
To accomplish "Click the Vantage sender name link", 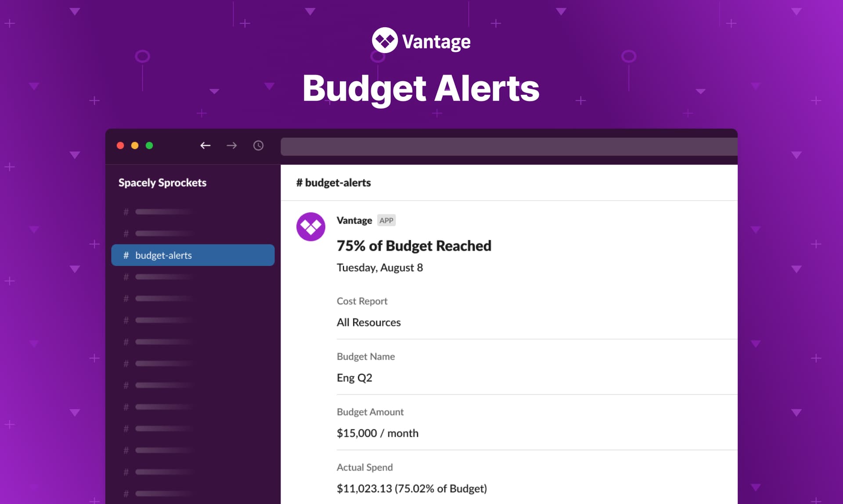I will coord(354,220).
